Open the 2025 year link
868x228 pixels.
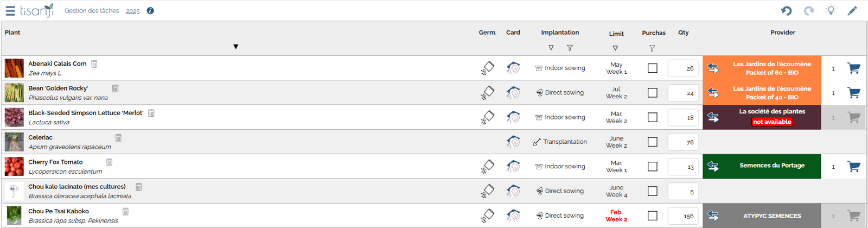point(133,11)
